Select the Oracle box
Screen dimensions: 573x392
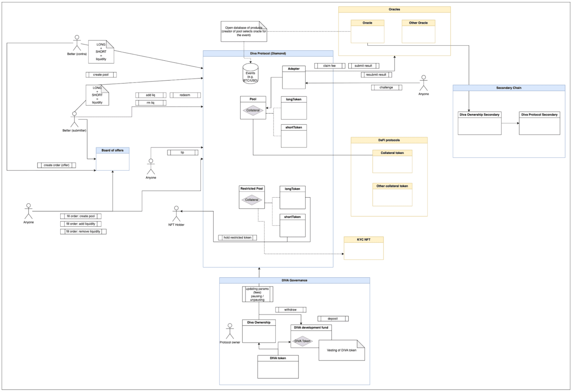coord(367,32)
